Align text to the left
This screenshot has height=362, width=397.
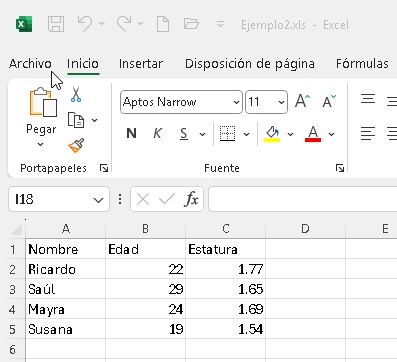[x=368, y=133]
